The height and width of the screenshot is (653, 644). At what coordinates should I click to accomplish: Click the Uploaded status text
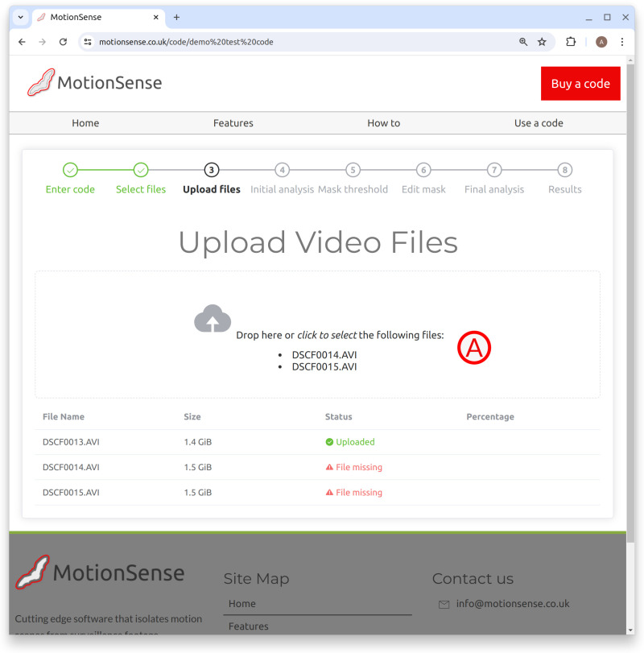coord(355,442)
